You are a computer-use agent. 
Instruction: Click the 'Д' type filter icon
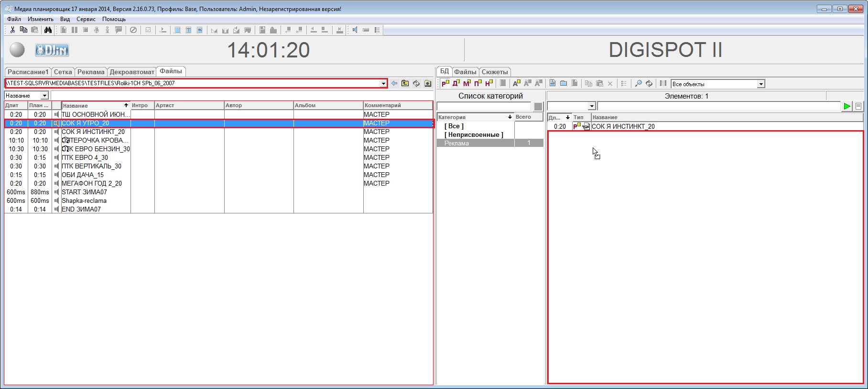[x=456, y=83]
